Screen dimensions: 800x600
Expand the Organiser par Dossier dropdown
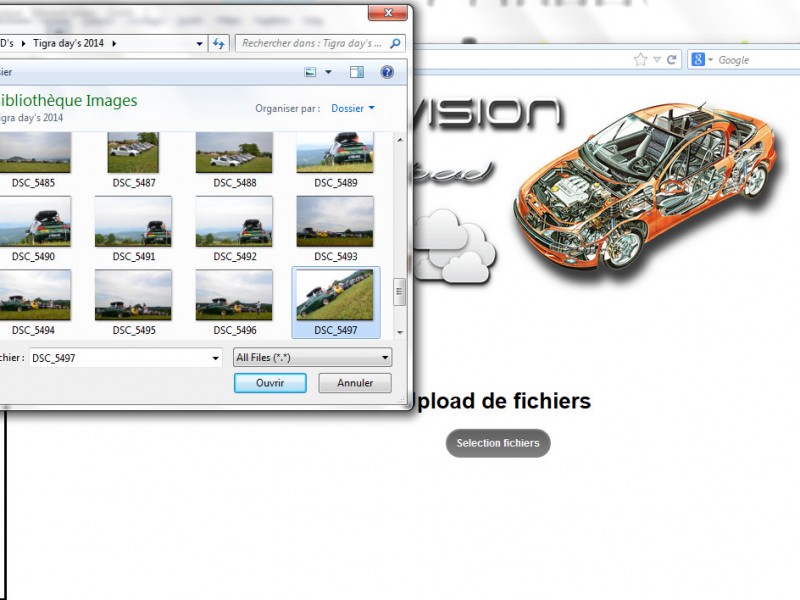(x=353, y=108)
